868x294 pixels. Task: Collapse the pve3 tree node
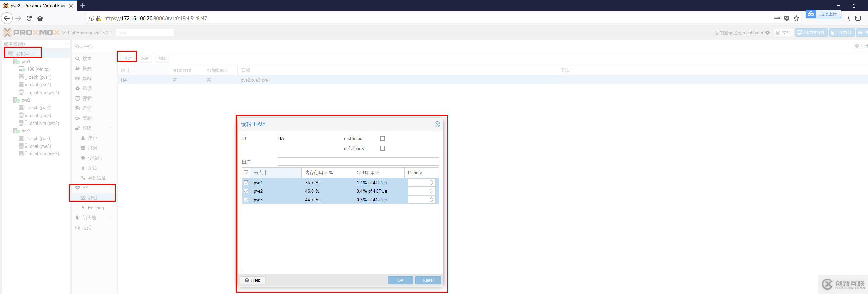click(11, 131)
